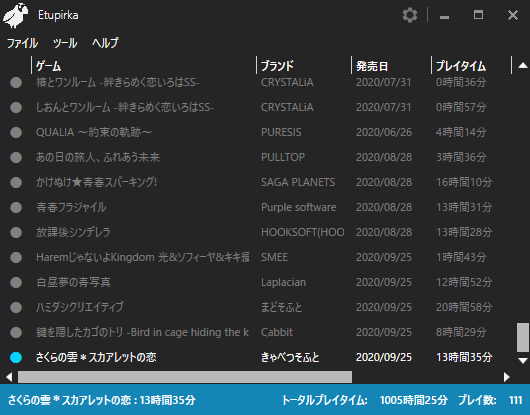Viewport: 530px width, 415px height.
Task: Select game かけぬけ★青春スパーキング!
Action: (96, 182)
